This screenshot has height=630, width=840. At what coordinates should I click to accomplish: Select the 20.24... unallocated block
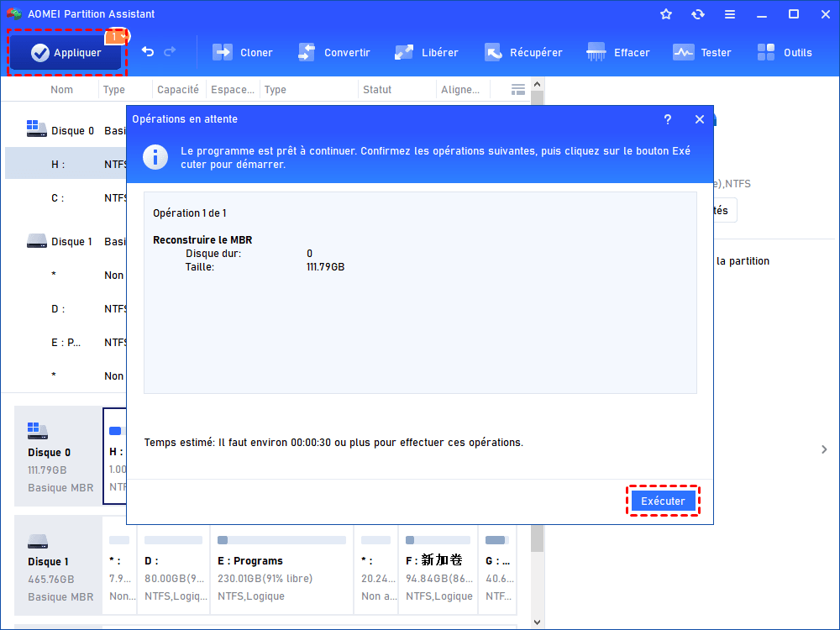pos(376,570)
